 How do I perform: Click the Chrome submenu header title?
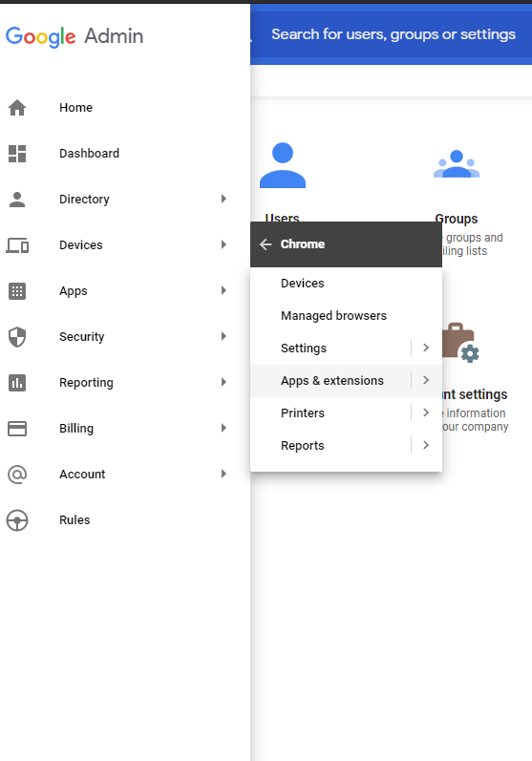click(303, 244)
